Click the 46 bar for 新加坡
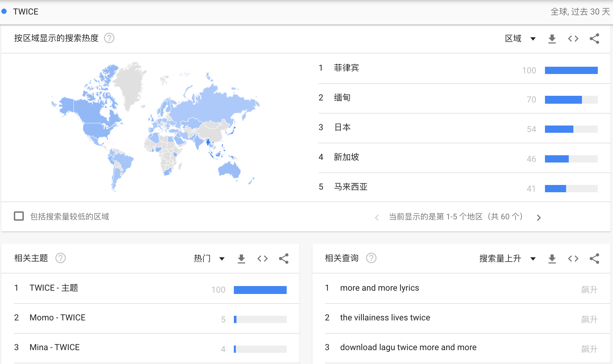The image size is (613, 364). (x=571, y=159)
